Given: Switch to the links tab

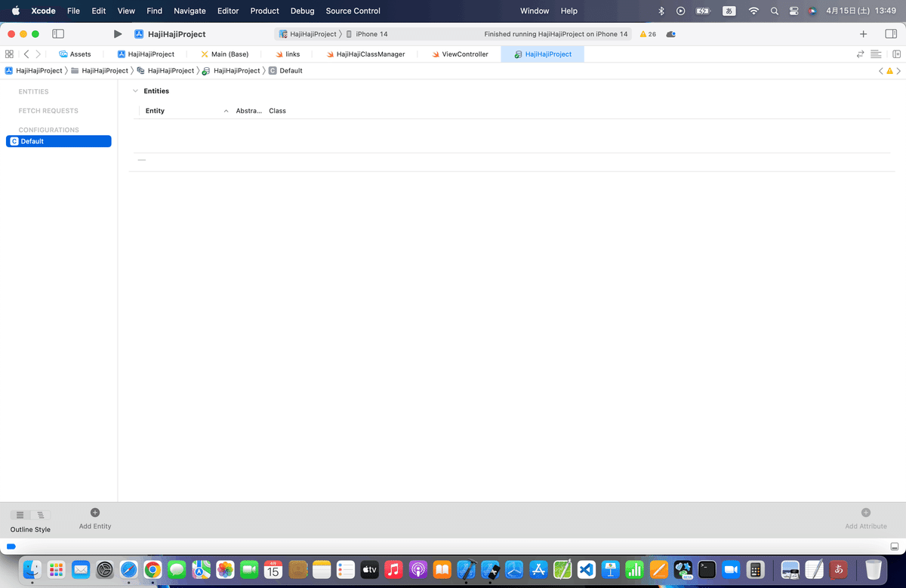Looking at the screenshot, I should click(x=288, y=54).
